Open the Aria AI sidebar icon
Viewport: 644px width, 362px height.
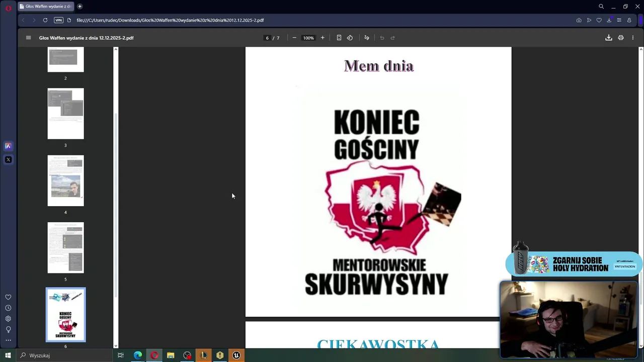click(x=8, y=146)
